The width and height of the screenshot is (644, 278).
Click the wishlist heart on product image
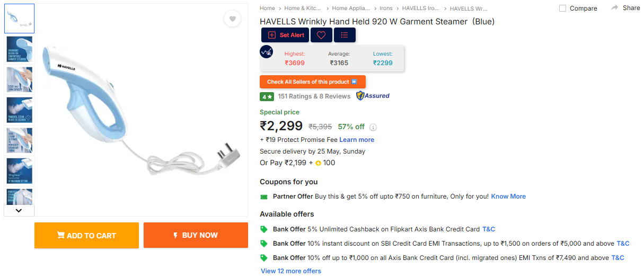coord(232,19)
